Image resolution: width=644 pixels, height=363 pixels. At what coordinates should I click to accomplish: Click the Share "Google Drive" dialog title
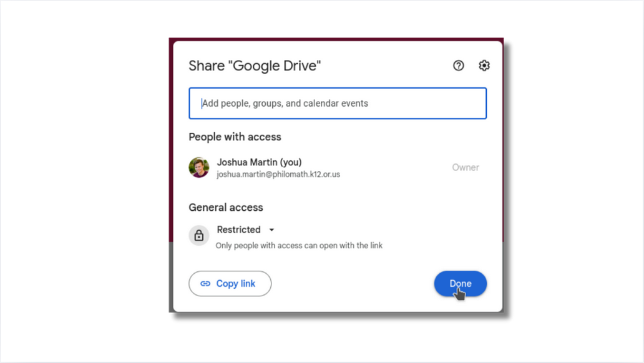click(255, 65)
